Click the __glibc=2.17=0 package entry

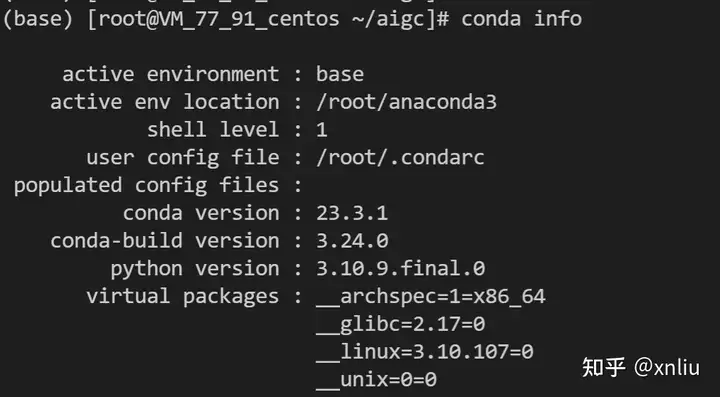(400, 325)
